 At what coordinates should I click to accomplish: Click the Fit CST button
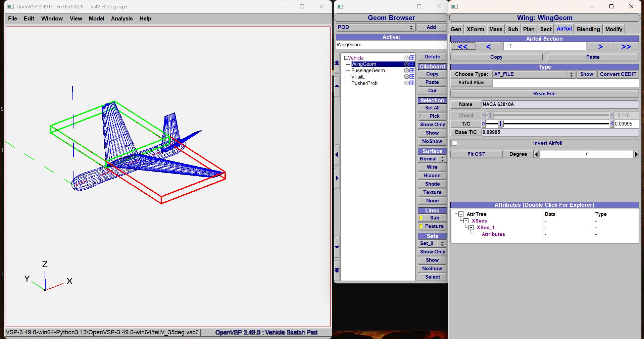tap(476, 154)
